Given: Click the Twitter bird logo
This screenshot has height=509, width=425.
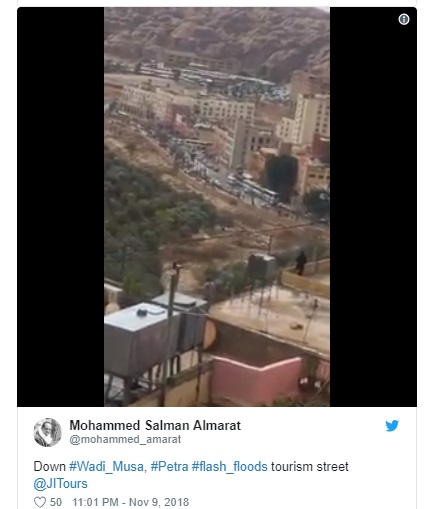Looking at the screenshot, I should point(392,426).
